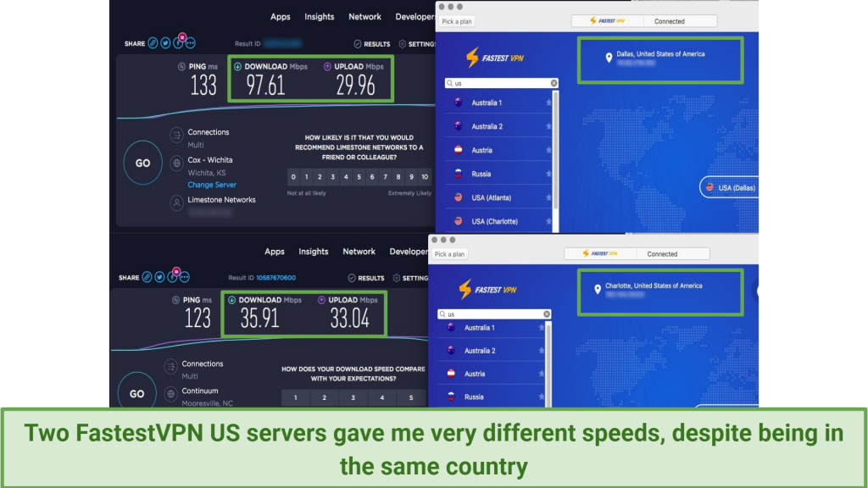
Task: Open Network menu in bottom speedtest window
Action: coord(359,251)
